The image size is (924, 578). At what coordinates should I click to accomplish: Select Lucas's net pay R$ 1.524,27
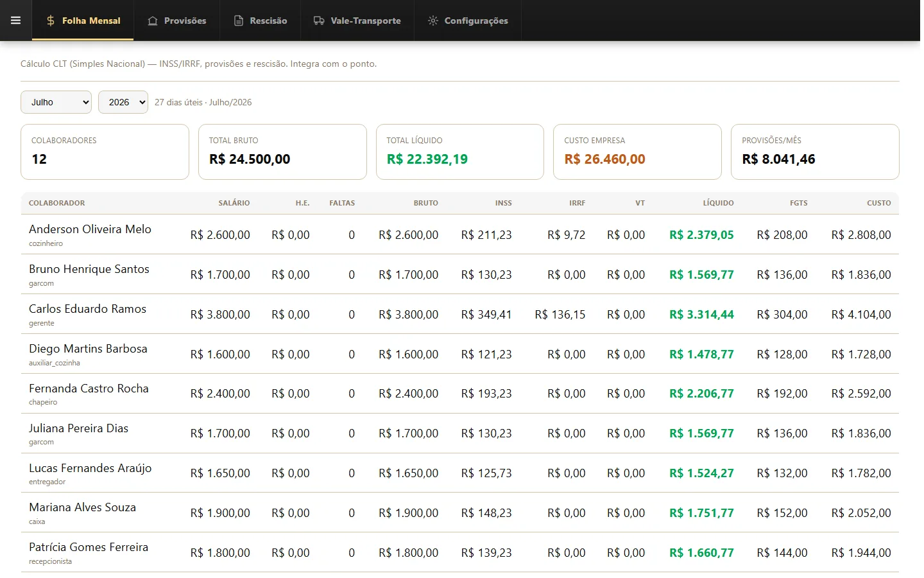click(701, 473)
